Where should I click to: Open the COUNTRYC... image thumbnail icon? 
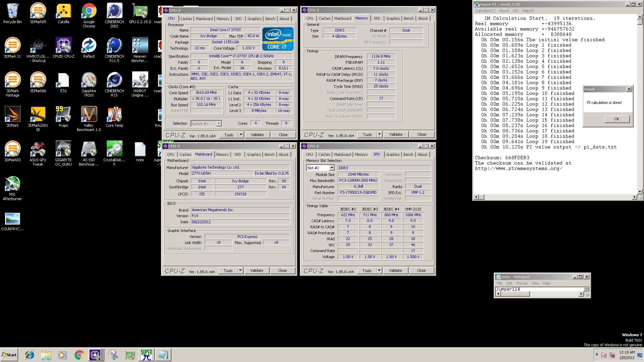tap(12, 221)
